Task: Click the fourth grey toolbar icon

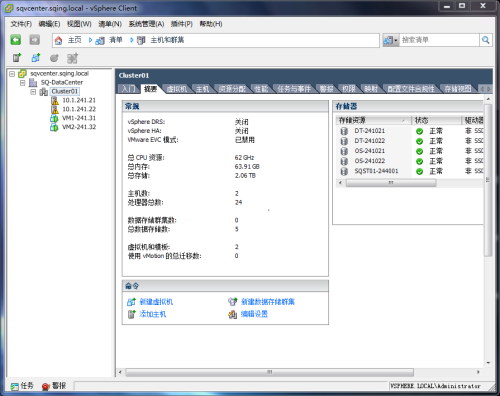Action: 72,58
